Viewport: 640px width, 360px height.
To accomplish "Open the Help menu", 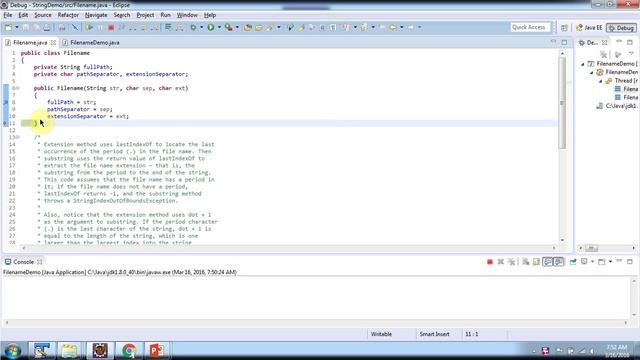I will (x=210, y=15).
